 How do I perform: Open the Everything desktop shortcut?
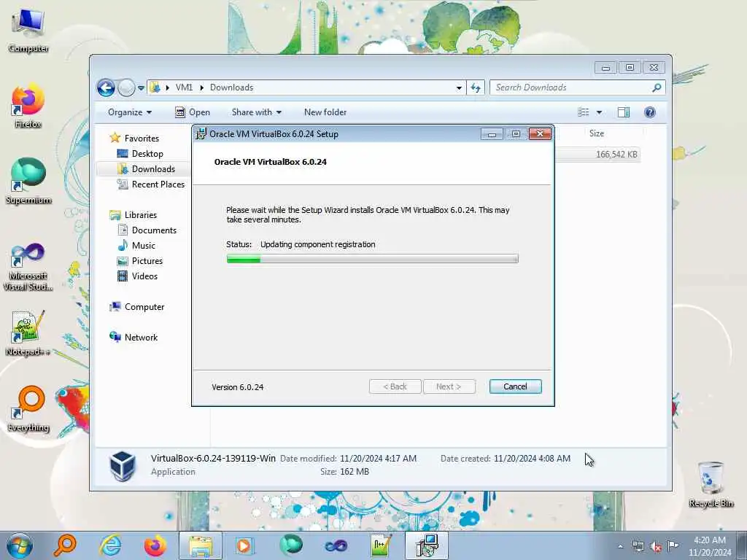(x=28, y=408)
